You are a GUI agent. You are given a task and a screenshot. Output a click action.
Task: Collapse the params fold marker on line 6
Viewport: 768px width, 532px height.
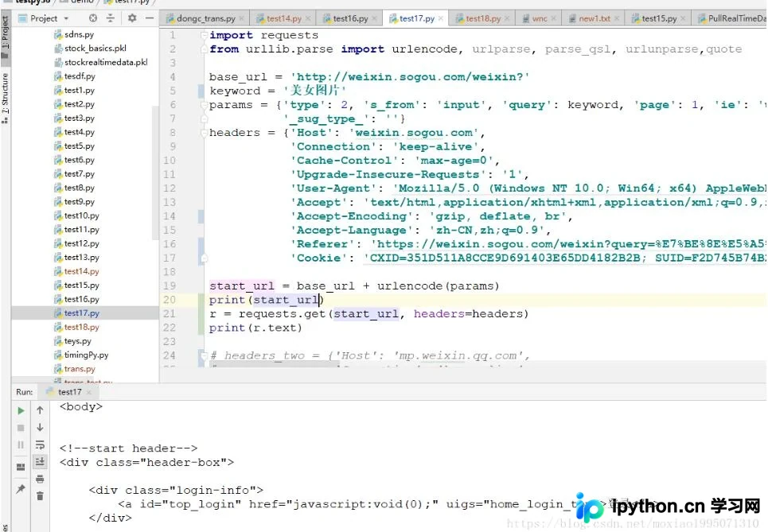tap(205, 105)
